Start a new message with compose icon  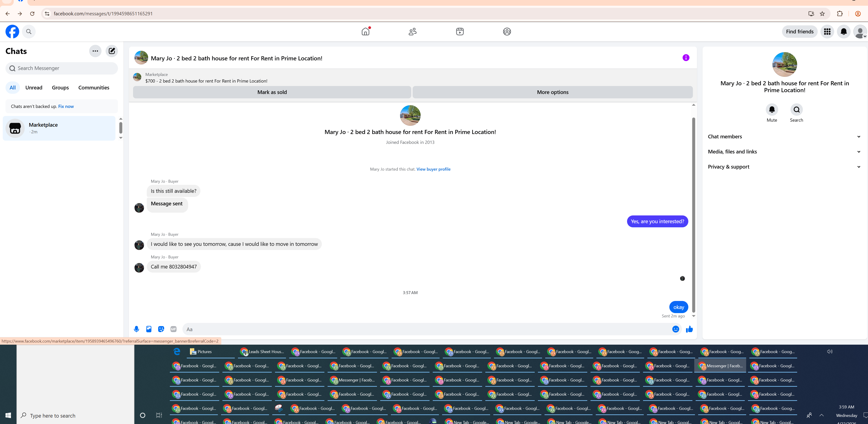(x=112, y=51)
